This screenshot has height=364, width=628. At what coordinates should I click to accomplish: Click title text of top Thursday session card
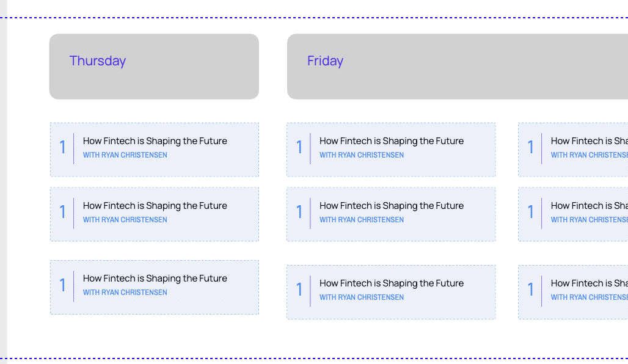(155, 141)
